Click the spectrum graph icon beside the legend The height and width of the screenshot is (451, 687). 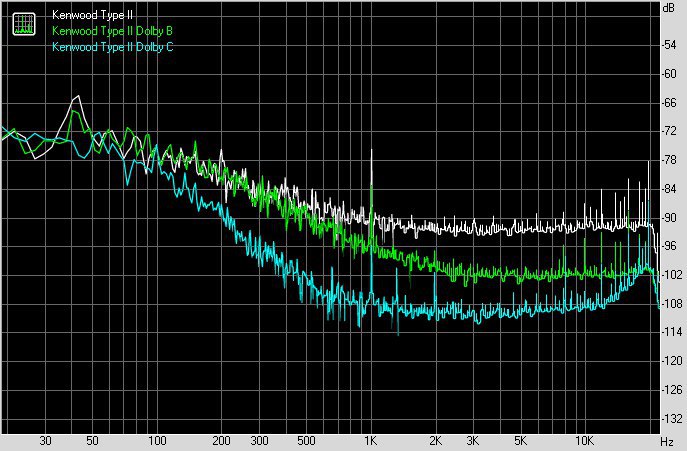(24, 24)
